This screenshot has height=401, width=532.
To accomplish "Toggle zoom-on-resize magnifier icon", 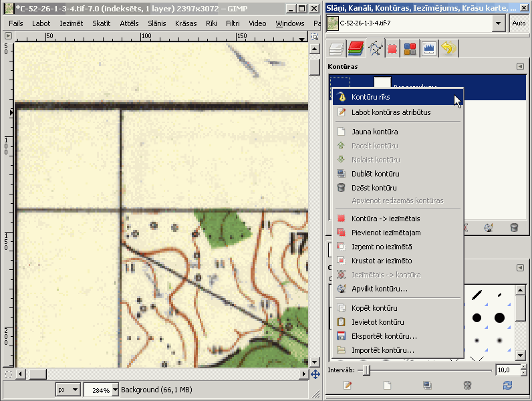I will (x=315, y=36).
